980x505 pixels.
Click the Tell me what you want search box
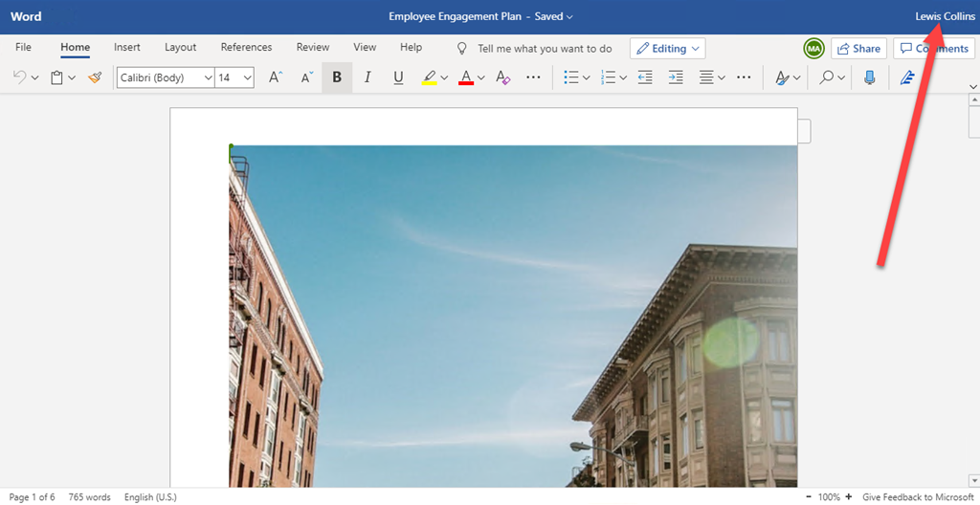coord(544,48)
